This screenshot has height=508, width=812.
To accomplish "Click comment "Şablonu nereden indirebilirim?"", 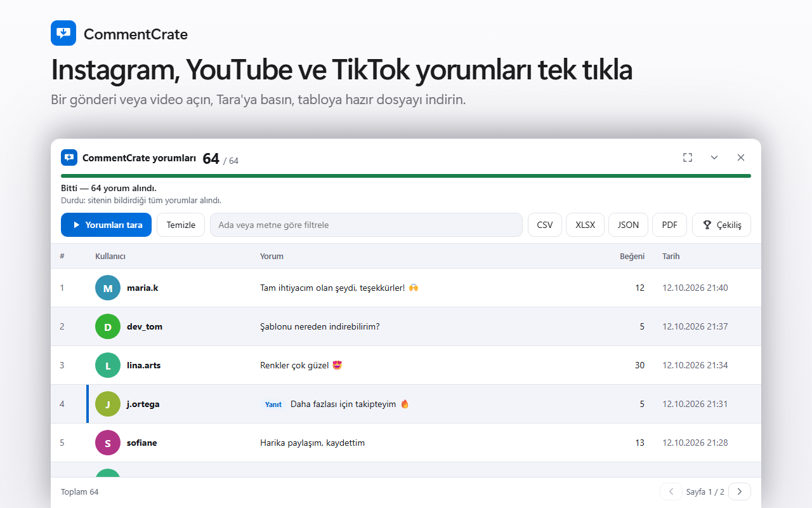I will click(x=320, y=326).
